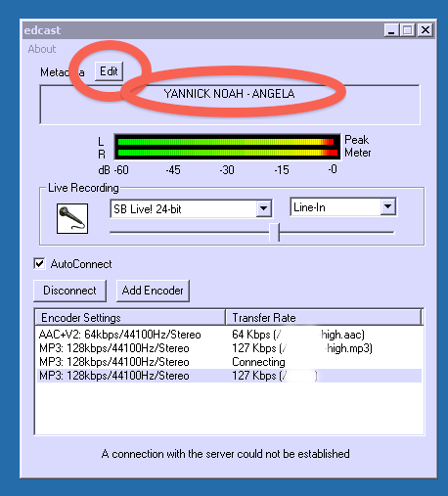Viewport: 448px width, 496px height.
Task: Click the Disconnect button
Action: coord(69,291)
